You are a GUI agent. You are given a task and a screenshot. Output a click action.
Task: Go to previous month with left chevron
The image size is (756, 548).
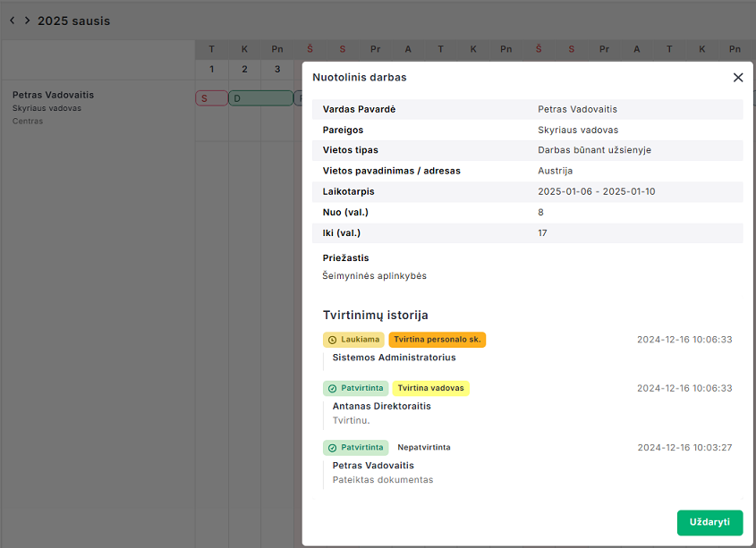point(12,21)
